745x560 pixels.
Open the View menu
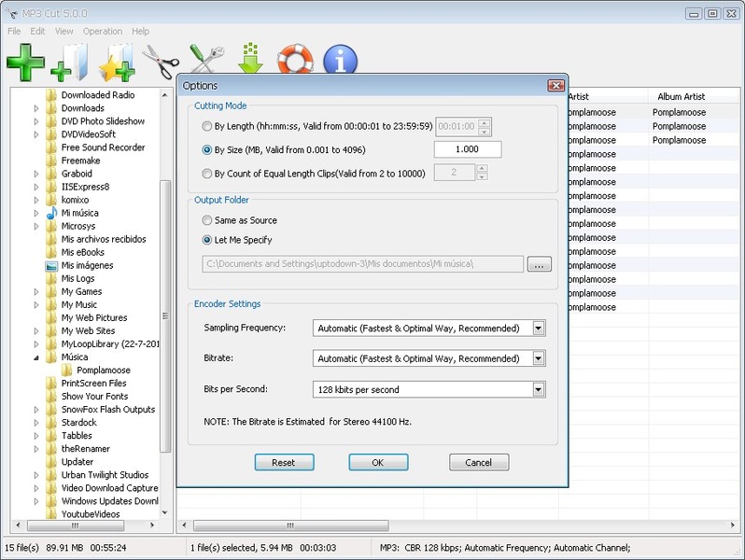tap(63, 32)
